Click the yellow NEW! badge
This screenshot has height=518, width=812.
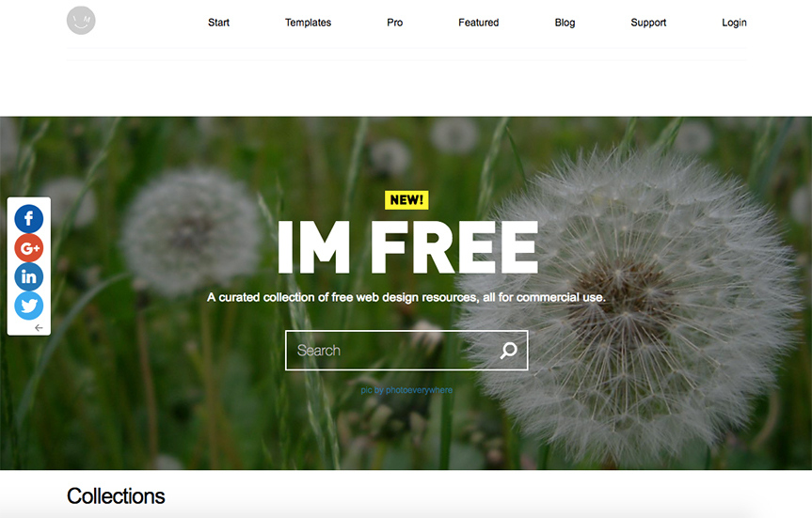[406, 199]
